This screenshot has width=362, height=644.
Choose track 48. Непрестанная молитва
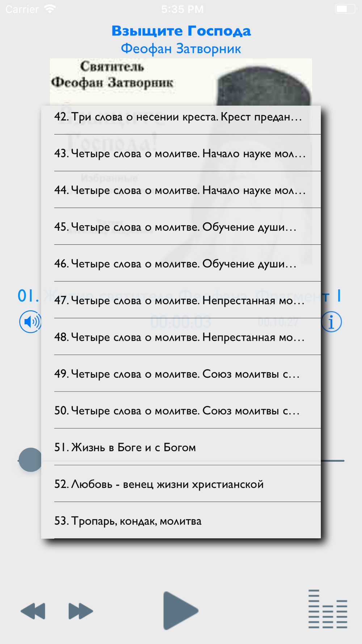(181, 337)
